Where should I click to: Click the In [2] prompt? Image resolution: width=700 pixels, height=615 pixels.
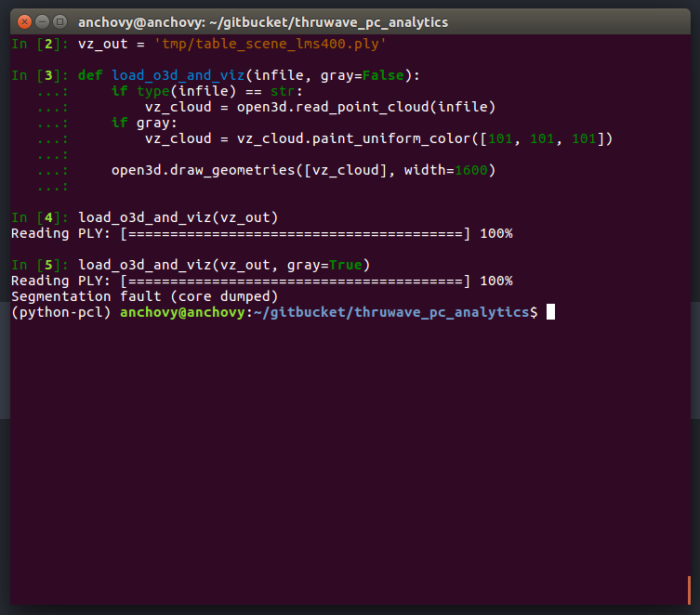pos(40,45)
